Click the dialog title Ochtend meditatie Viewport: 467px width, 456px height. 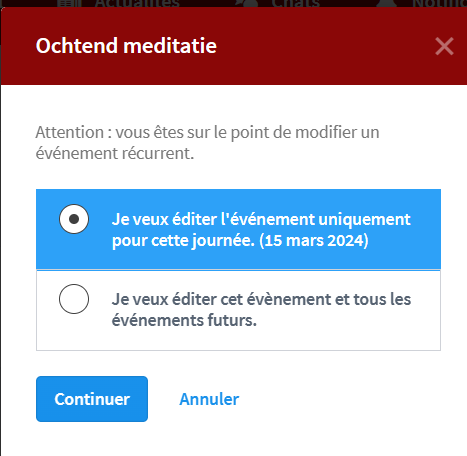point(126,46)
